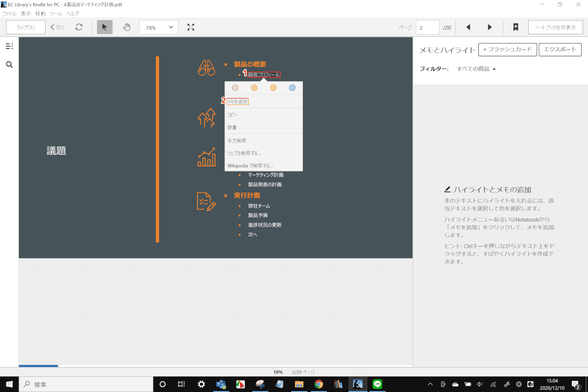Click the + フラッシュカード button
Screen dimensions: 588x392
(x=508, y=49)
